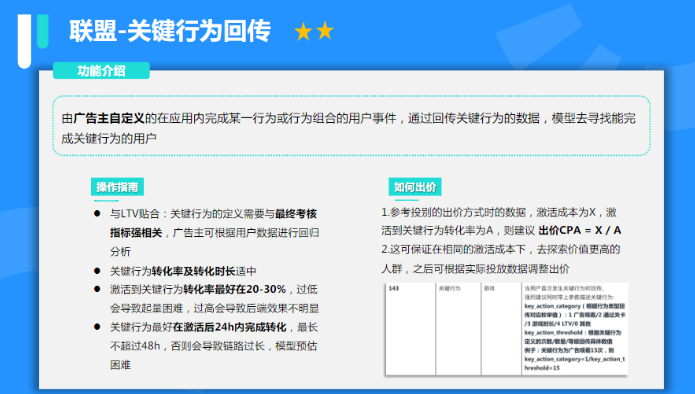Click the line starting 1.参考投别的出价方式
695x394 pixels.
pos(499,212)
